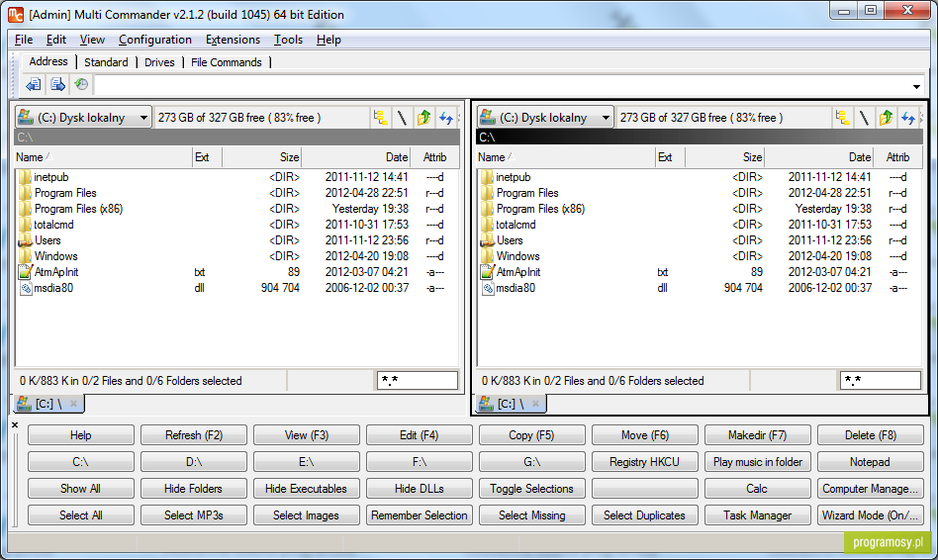Click left panel filter field showing *.*
938x560 pixels.
[418, 380]
